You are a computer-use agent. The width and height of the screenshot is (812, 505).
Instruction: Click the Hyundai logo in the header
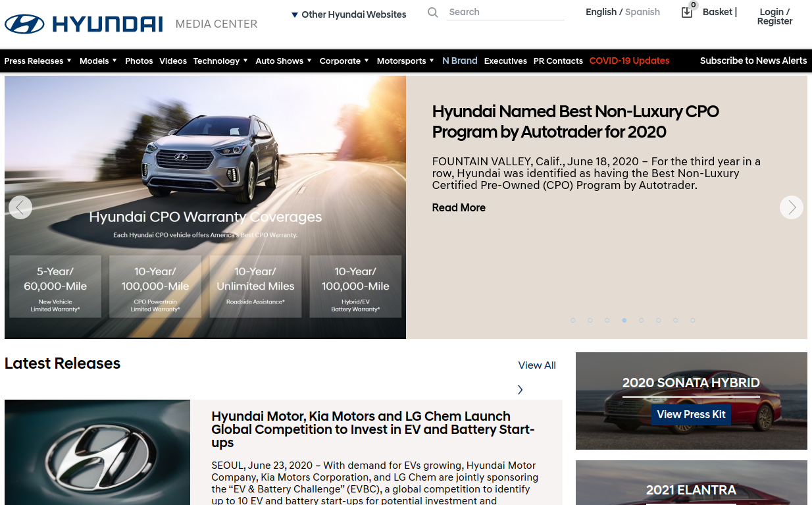[84, 24]
